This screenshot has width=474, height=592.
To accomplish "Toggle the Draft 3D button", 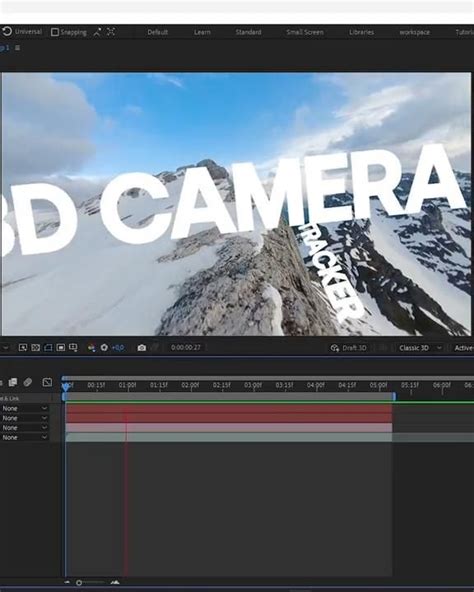I will click(348, 348).
